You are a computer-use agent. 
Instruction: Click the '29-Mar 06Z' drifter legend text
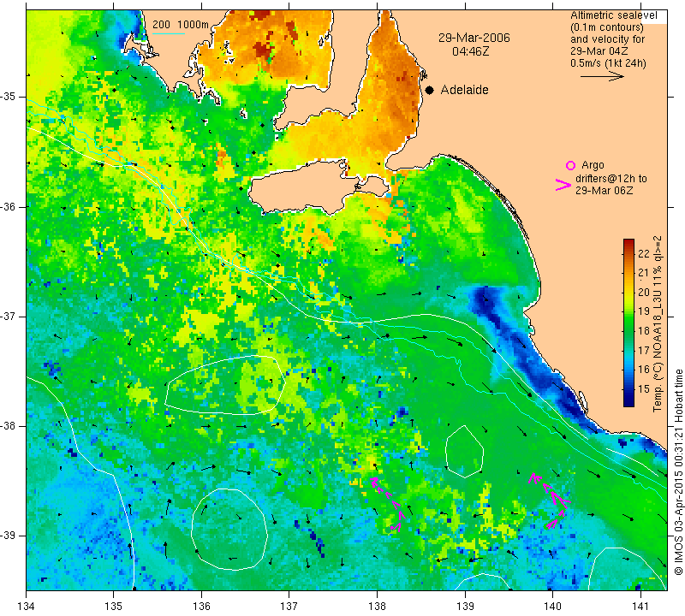point(605,190)
